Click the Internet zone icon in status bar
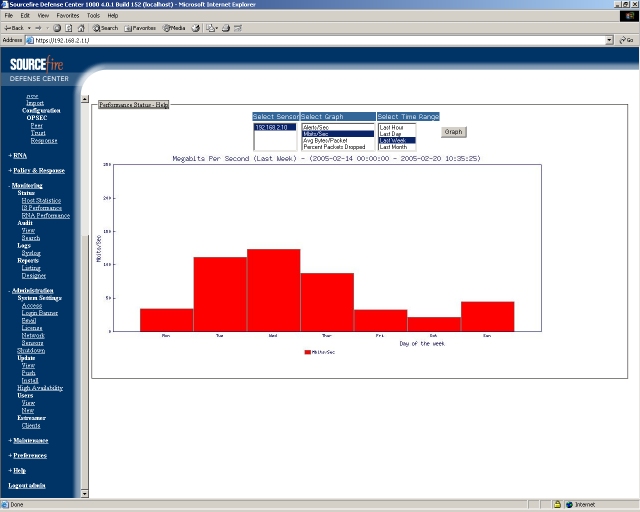 [570, 505]
